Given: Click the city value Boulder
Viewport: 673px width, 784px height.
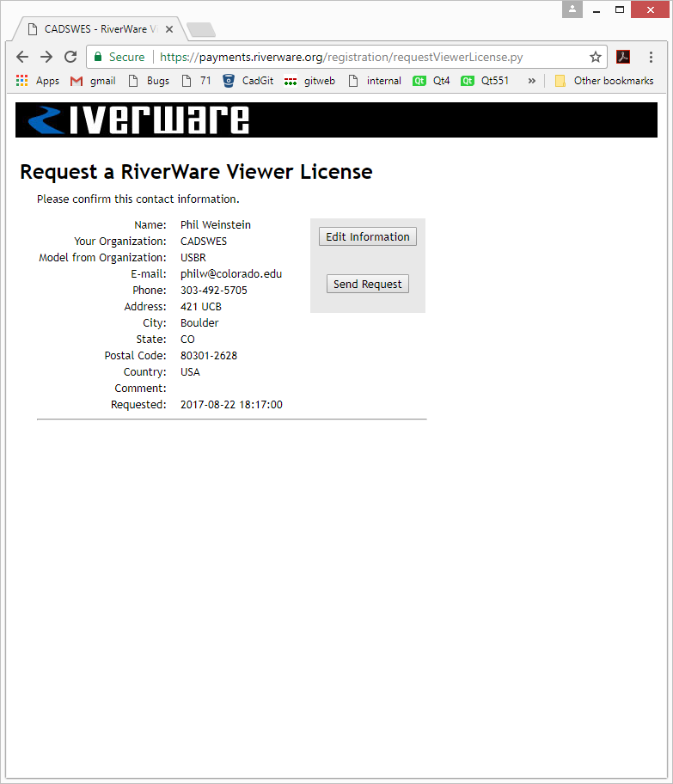Looking at the screenshot, I should [x=199, y=323].
